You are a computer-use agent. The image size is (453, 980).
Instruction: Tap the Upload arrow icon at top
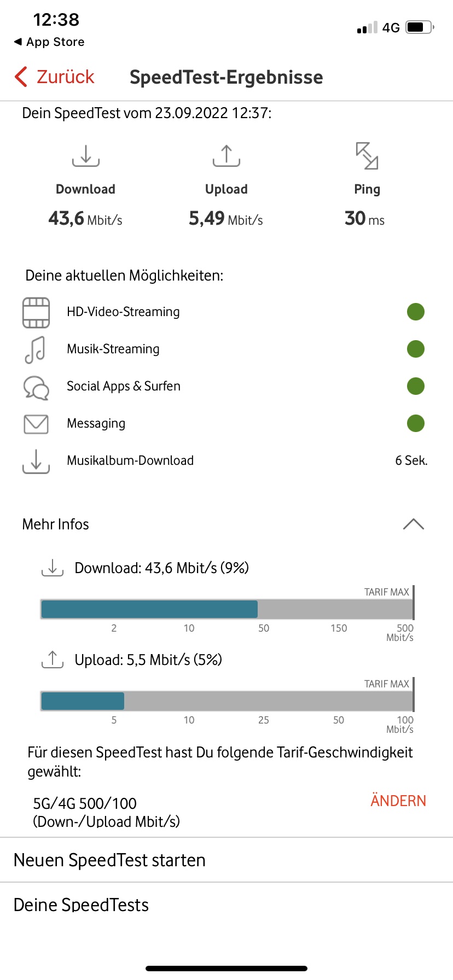click(x=226, y=155)
